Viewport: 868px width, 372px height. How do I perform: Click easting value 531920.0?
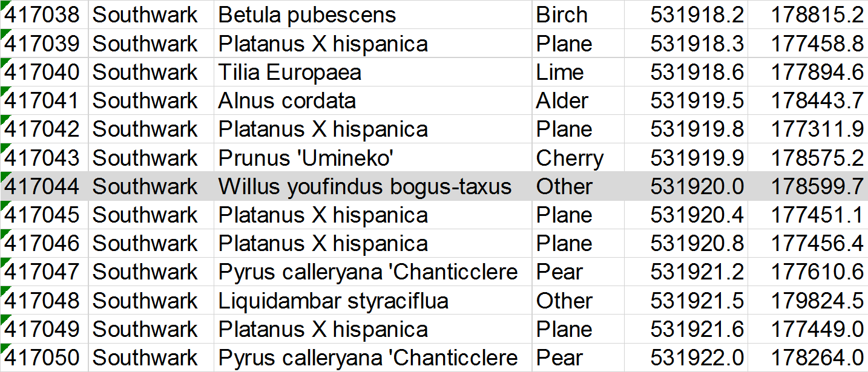[697, 186]
